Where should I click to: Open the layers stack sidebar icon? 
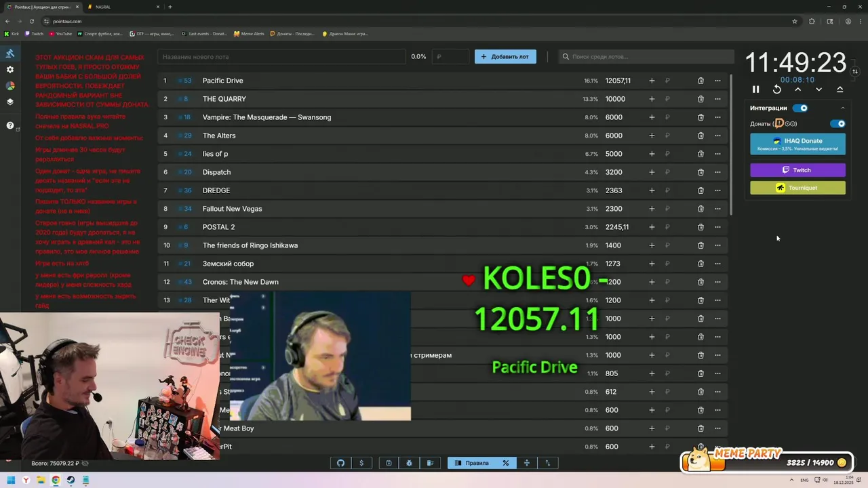point(10,102)
